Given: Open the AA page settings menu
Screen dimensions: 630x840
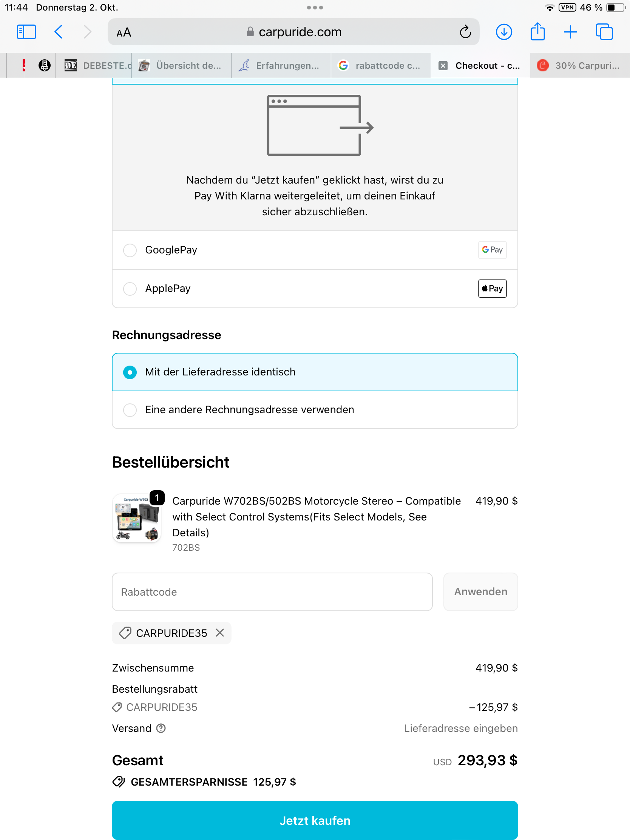Looking at the screenshot, I should [x=124, y=32].
